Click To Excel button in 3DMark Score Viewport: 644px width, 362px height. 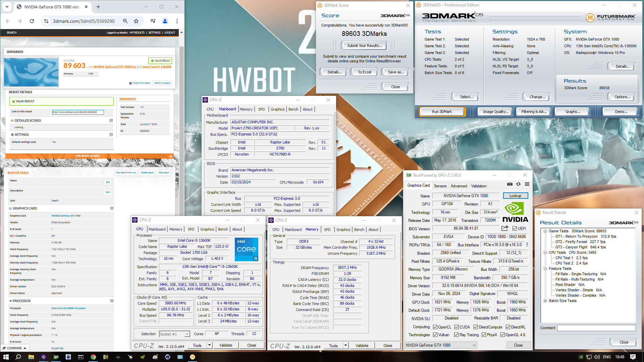coord(364,72)
